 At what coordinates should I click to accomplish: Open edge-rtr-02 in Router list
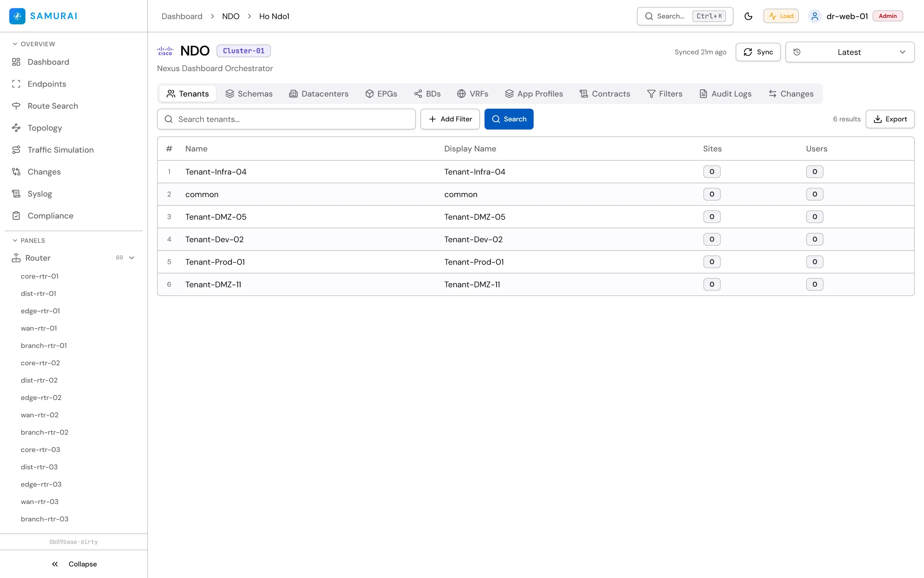(x=41, y=398)
